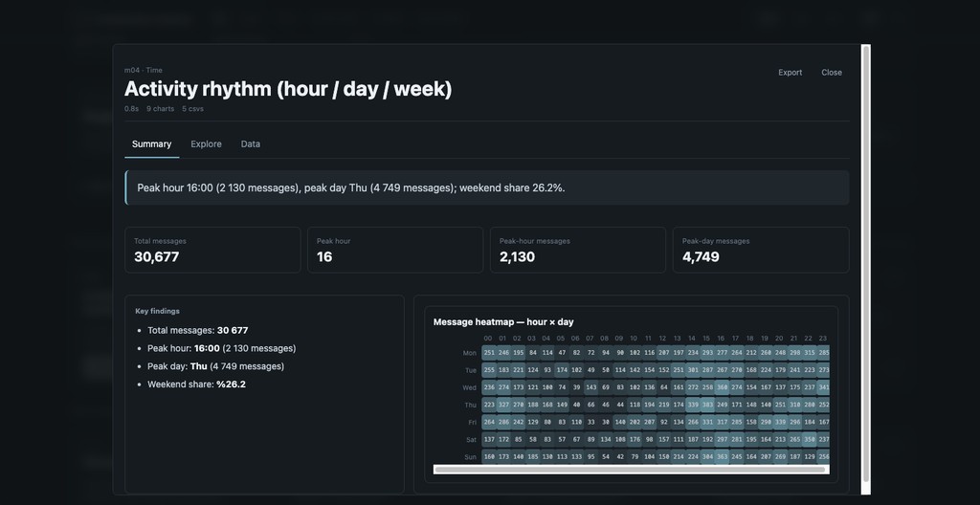The width and height of the screenshot is (980, 505).
Task: Click the Peak-day messages card showing 4,749
Action: (x=760, y=250)
